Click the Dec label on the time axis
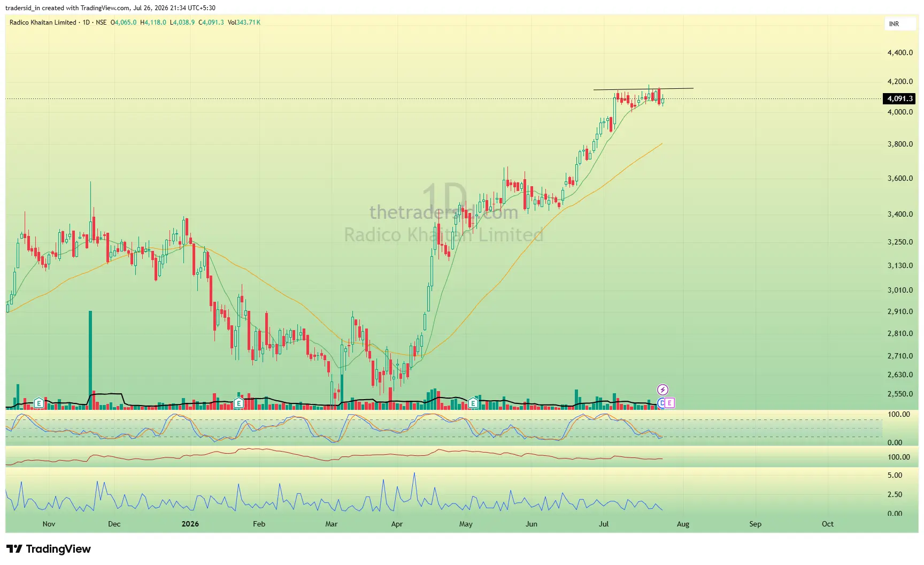Screen dimensions: 924x565 (114, 524)
